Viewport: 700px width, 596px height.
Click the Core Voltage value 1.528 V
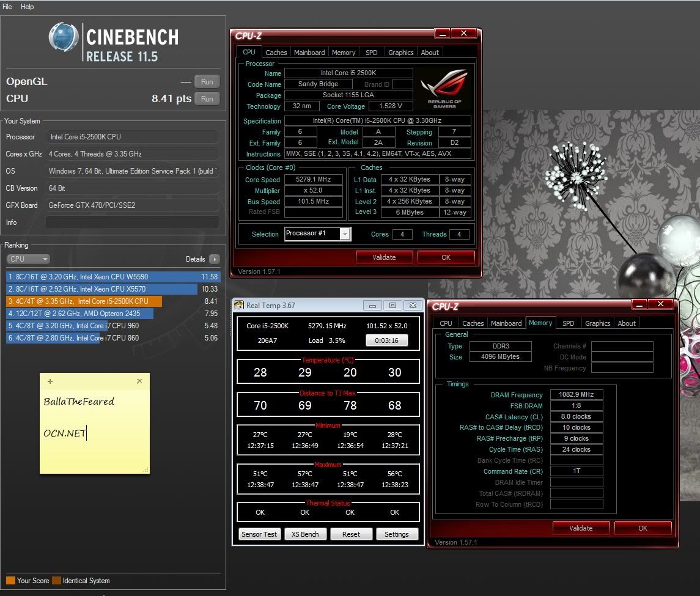click(391, 106)
